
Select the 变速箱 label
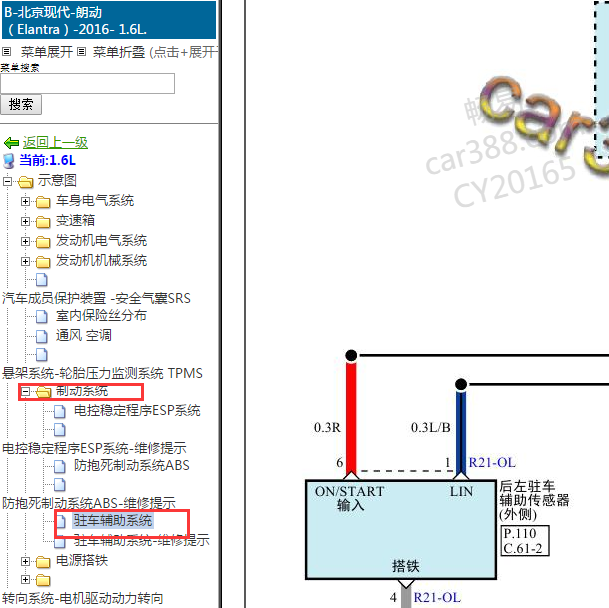click(x=75, y=220)
